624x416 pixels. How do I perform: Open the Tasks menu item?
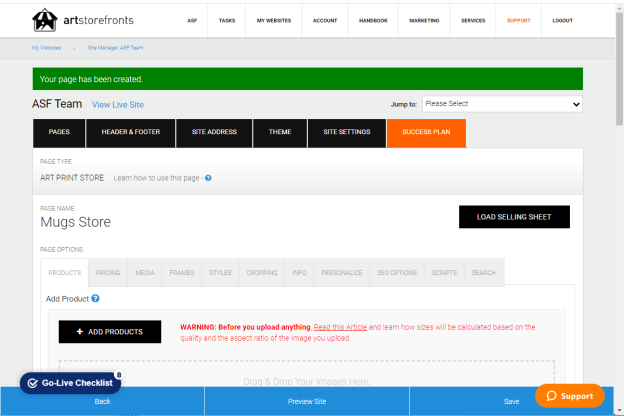point(227,20)
